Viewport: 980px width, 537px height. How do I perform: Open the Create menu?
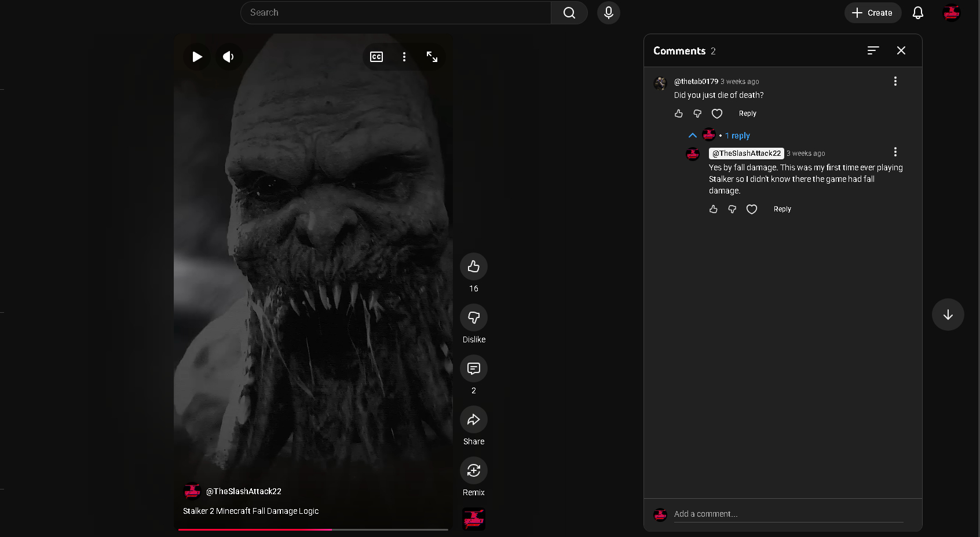pyautogui.click(x=872, y=13)
